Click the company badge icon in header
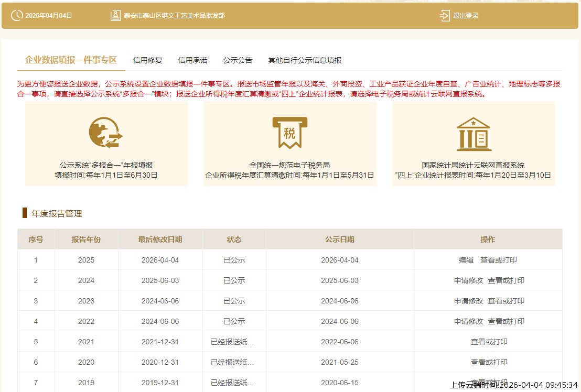The image size is (581, 392). click(116, 15)
